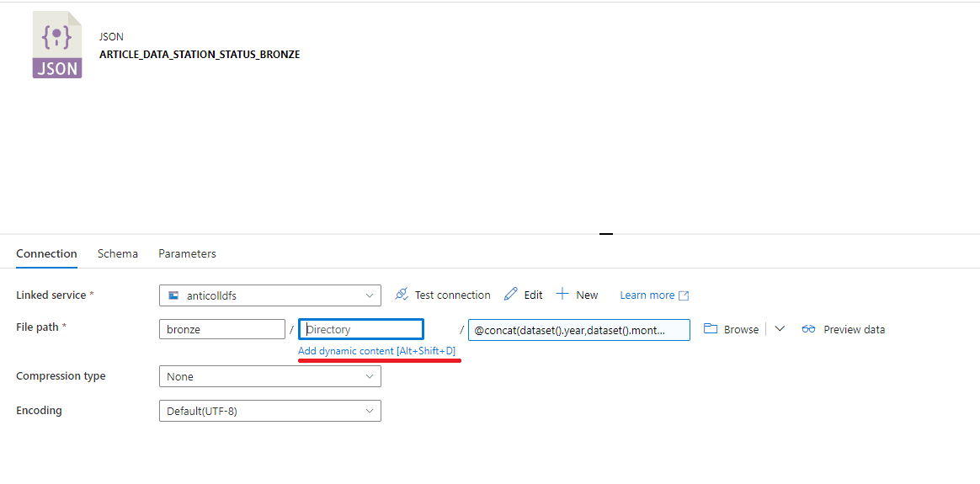
Task: Click the bronze container field
Action: pos(221,329)
